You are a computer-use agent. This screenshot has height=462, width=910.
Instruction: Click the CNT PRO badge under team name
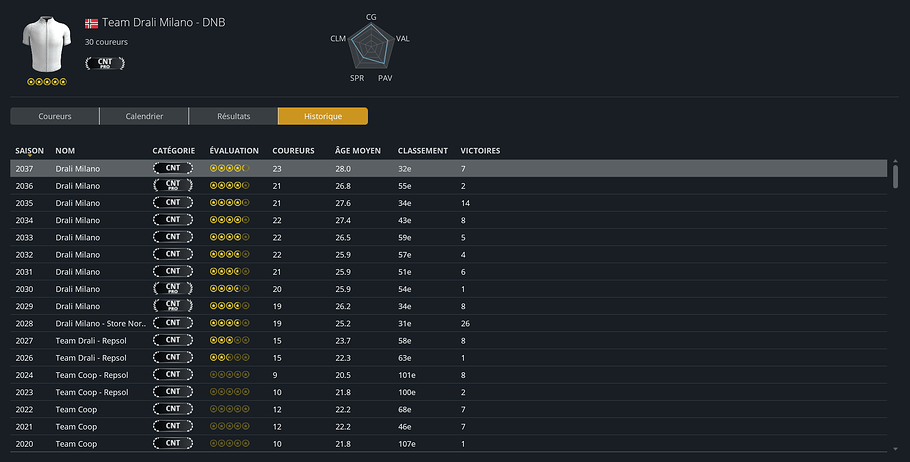(x=105, y=63)
